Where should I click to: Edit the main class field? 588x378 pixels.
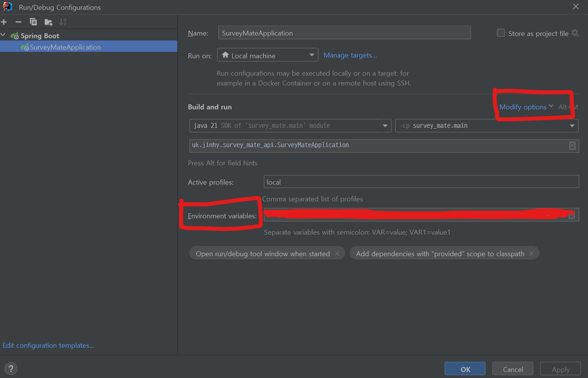(x=384, y=146)
